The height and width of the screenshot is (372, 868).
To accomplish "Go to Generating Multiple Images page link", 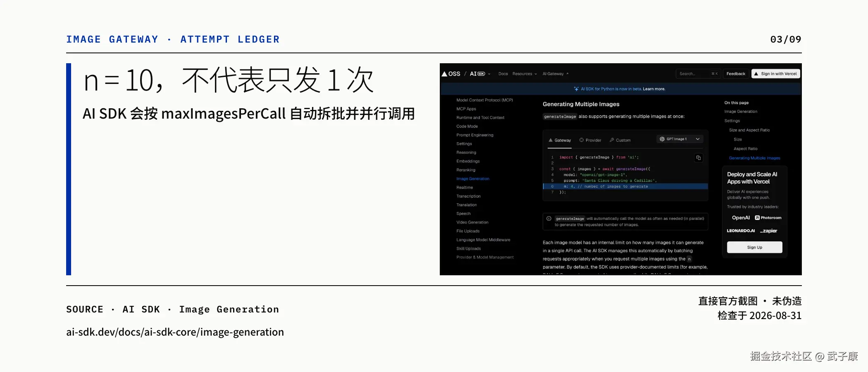I will click(x=755, y=158).
